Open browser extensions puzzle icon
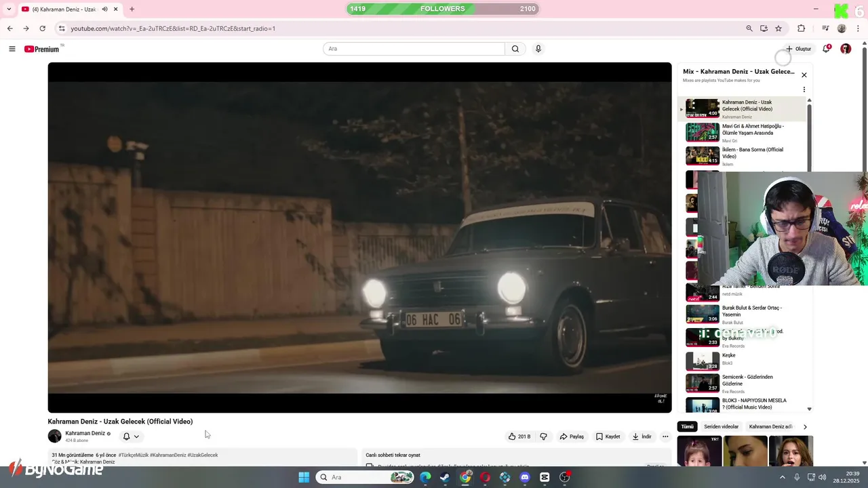 (x=801, y=28)
